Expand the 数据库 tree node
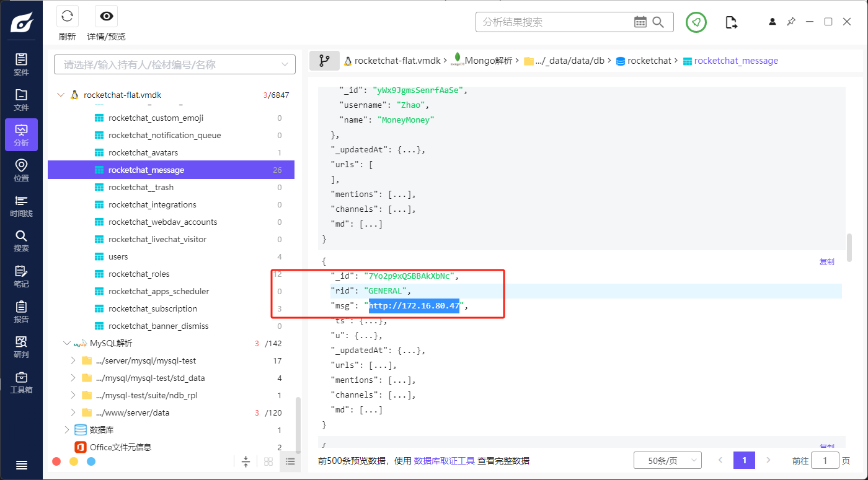This screenshot has height=480, width=868. (67, 430)
